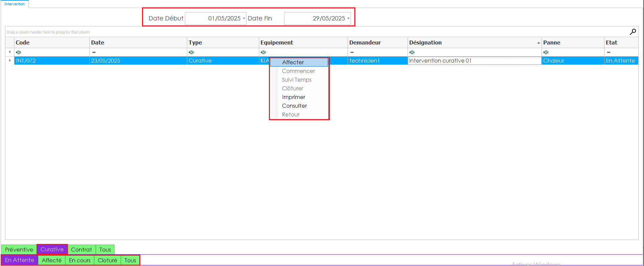Open the Date Fin dropdown calendar
This screenshot has height=266, width=644.
[348, 18]
